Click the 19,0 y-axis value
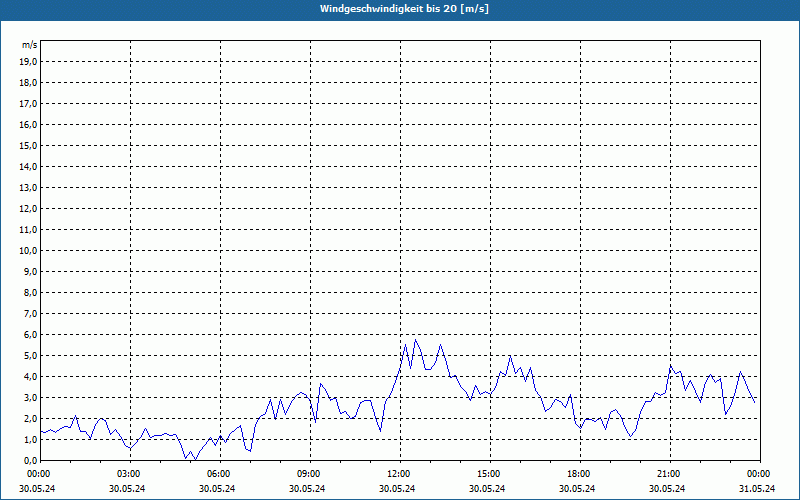The image size is (800, 500). click(28, 62)
